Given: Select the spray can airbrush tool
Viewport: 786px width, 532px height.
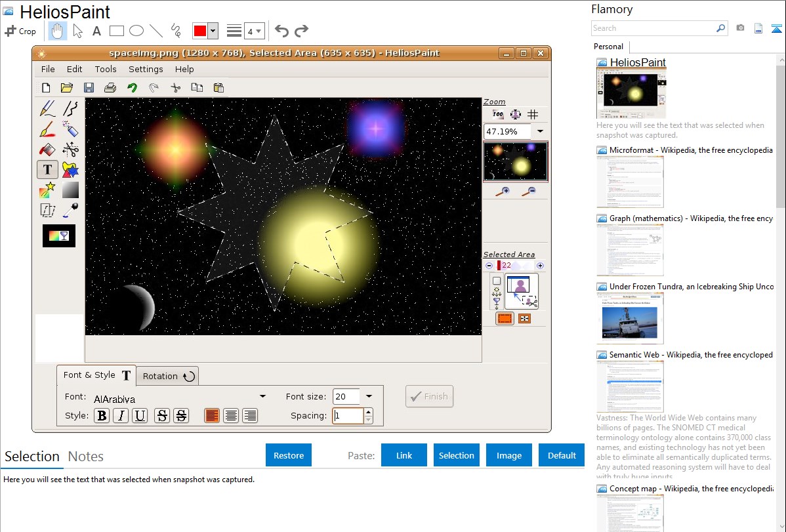Looking at the screenshot, I should tap(70, 129).
